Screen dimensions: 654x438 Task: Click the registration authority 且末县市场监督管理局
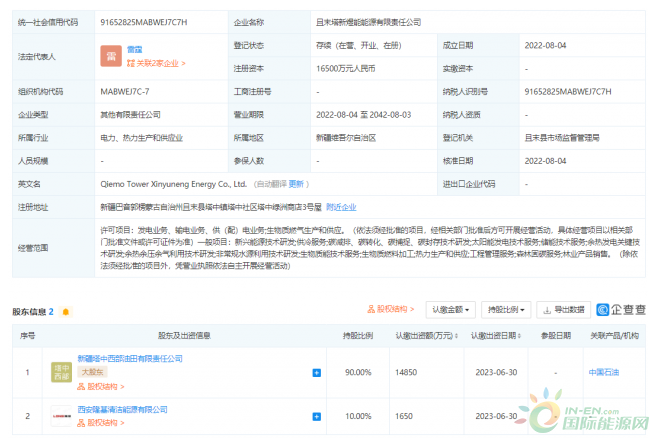562,138
